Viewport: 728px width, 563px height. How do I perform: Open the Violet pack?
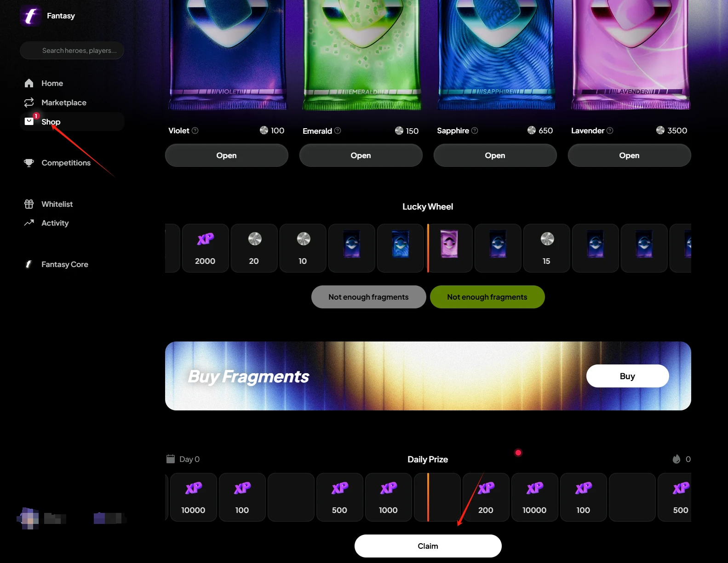226,155
